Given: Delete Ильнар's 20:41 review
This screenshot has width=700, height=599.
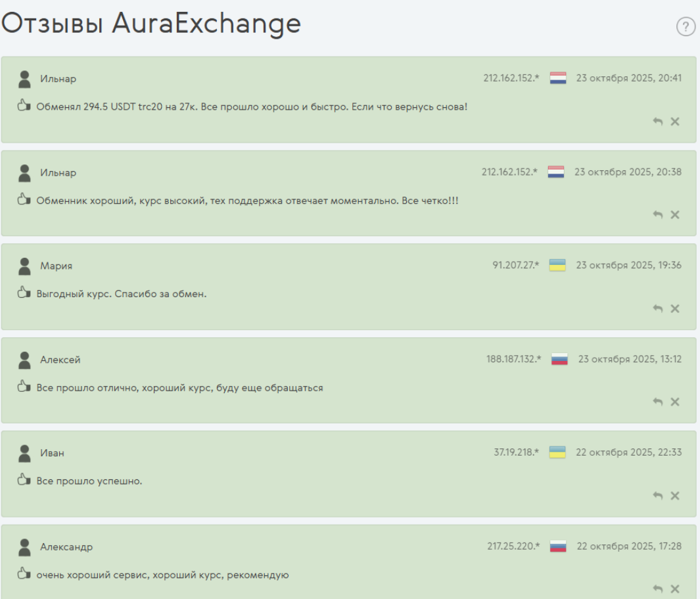Looking at the screenshot, I should tap(675, 122).
